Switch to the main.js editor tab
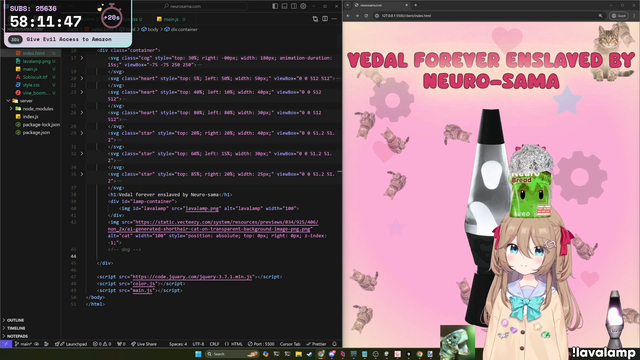The height and width of the screenshot is (360, 640). (171, 19)
